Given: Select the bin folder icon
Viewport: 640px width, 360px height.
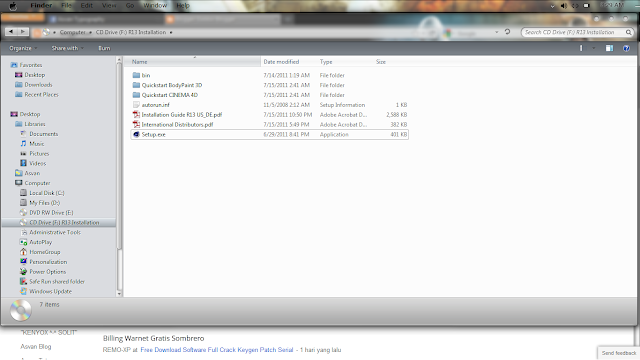Looking at the screenshot, I should point(136,75).
